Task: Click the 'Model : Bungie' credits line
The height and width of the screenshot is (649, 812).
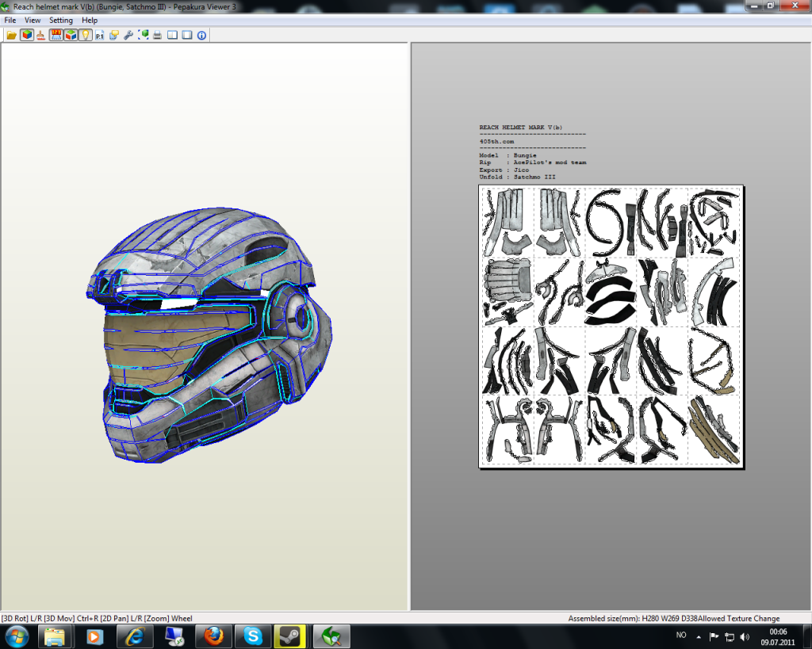Action: pyautogui.click(x=507, y=155)
